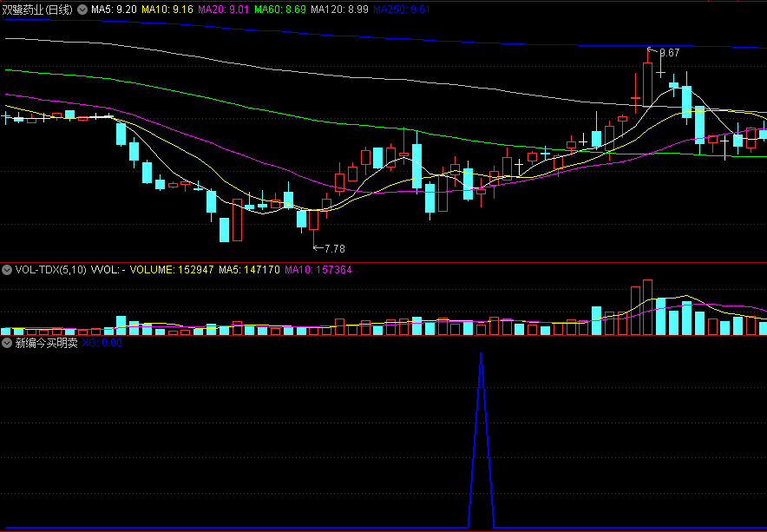Click the 9.67 high price marker
767x532 pixels.
tap(670, 53)
